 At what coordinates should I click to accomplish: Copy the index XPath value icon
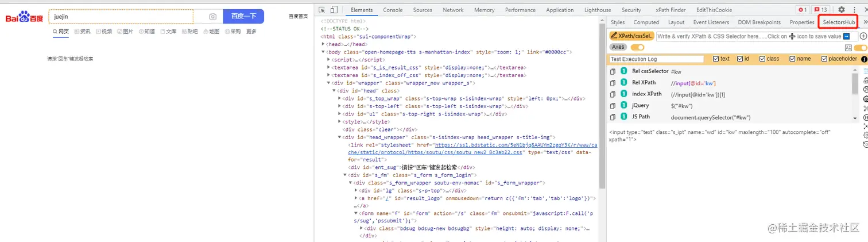613,94
